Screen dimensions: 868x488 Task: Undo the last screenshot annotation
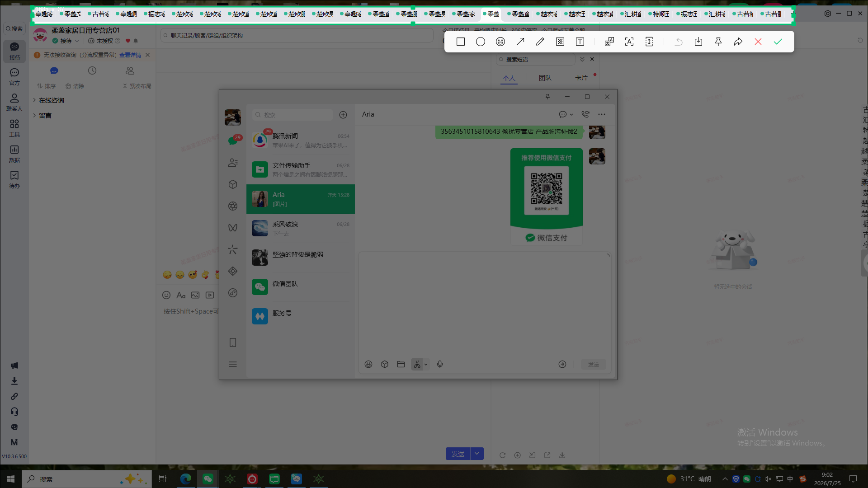coord(679,42)
